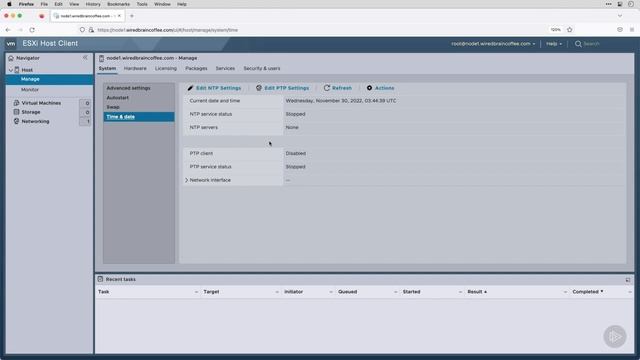Open the Bookmarks menu
The height and width of the screenshot is (360, 640).
coord(118,4)
